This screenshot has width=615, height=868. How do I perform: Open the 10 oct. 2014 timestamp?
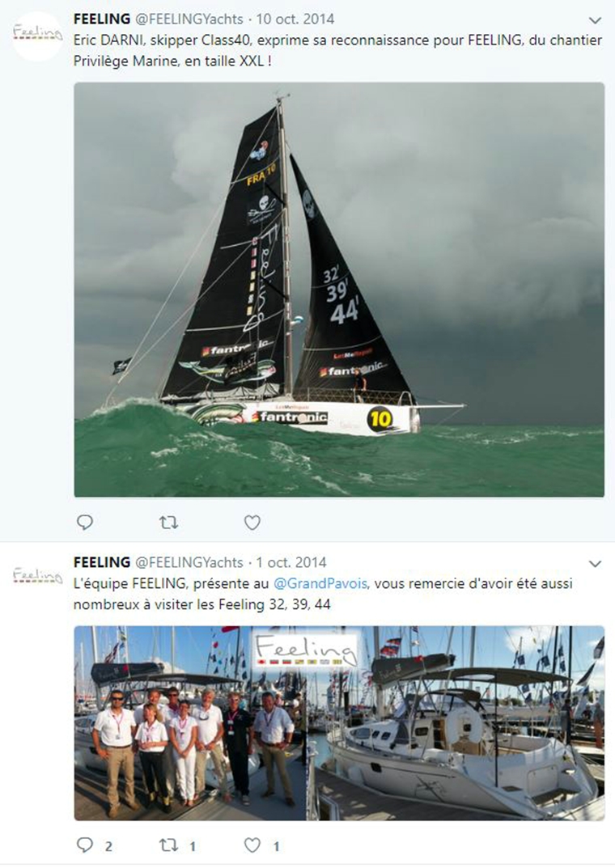295,19
